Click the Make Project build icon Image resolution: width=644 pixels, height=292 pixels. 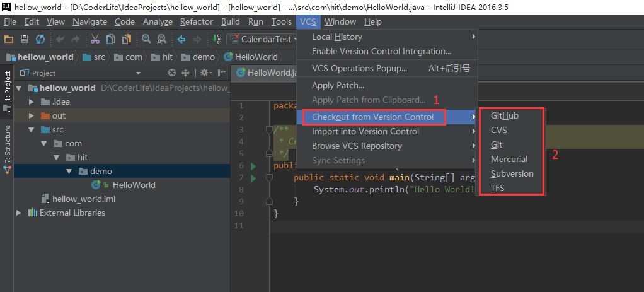tap(217, 40)
